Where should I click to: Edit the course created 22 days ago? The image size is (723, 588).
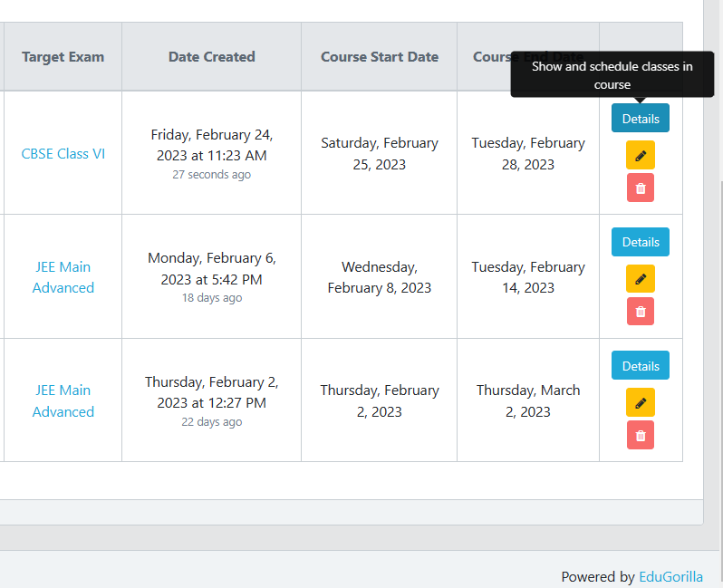pos(640,402)
